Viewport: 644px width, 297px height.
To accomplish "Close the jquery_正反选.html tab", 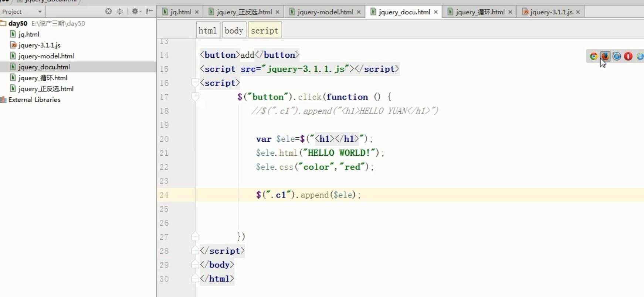I will point(278,12).
